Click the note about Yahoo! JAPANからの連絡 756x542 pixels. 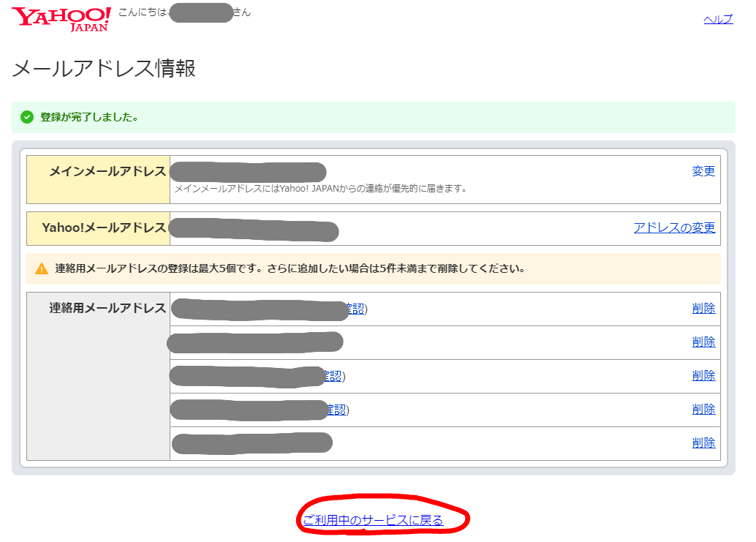[321, 189]
